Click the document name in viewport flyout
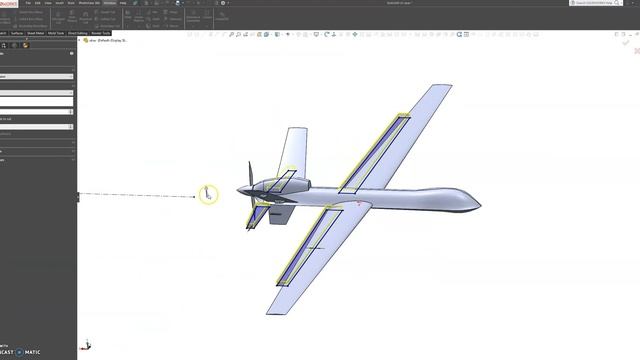The height and width of the screenshot is (360, 640). (108, 40)
